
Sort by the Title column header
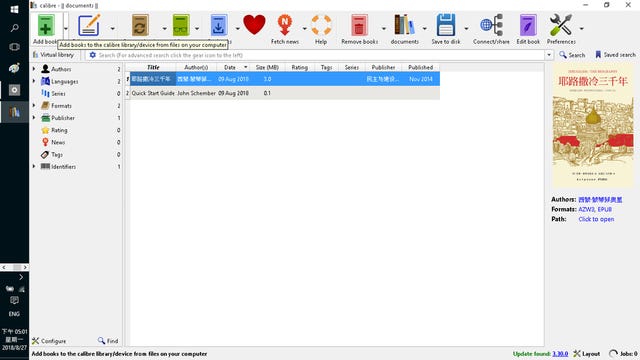(153, 67)
